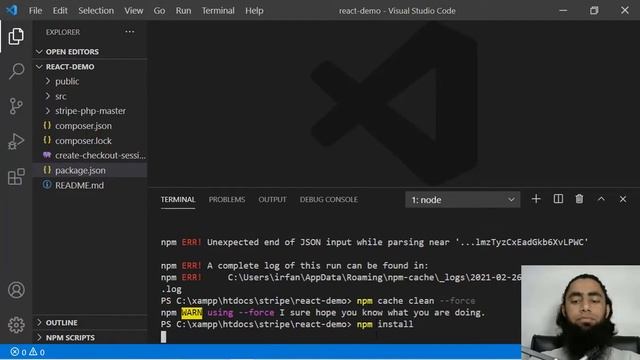
Task: Click the yellow WARN label in terminal
Action: click(x=191, y=313)
